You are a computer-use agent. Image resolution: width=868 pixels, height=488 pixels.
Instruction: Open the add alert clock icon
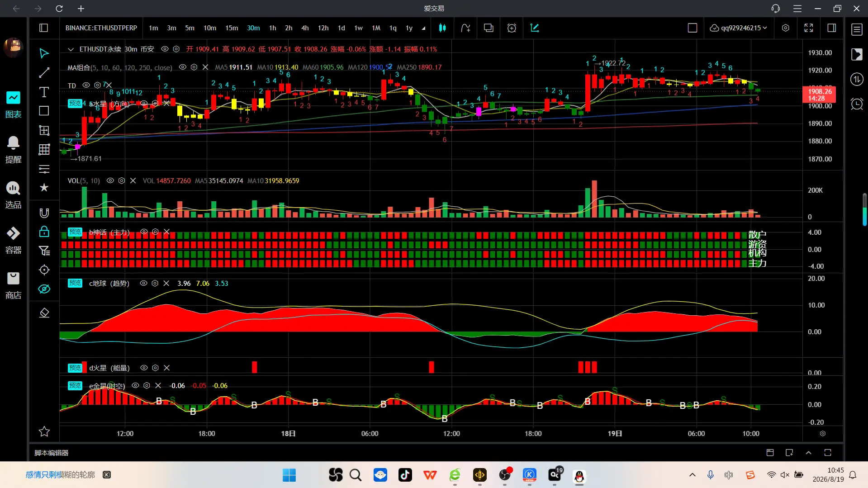pyautogui.click(x=512, y=28)
